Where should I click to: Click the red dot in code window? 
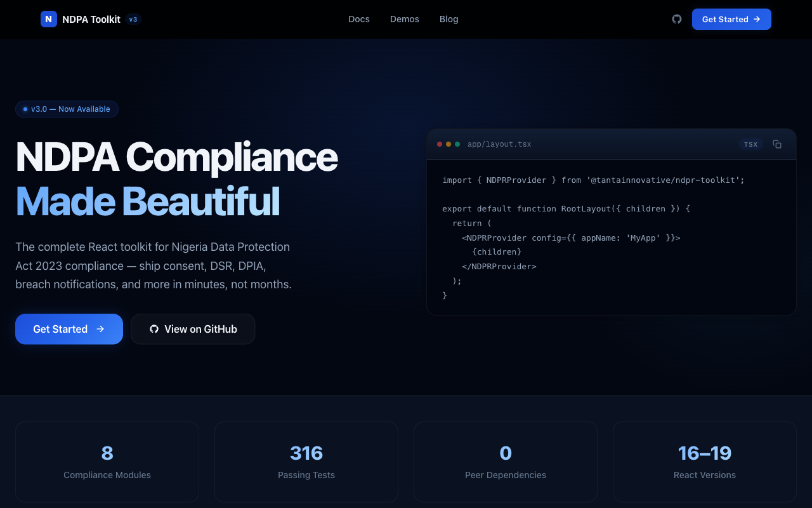pos(440,144)
